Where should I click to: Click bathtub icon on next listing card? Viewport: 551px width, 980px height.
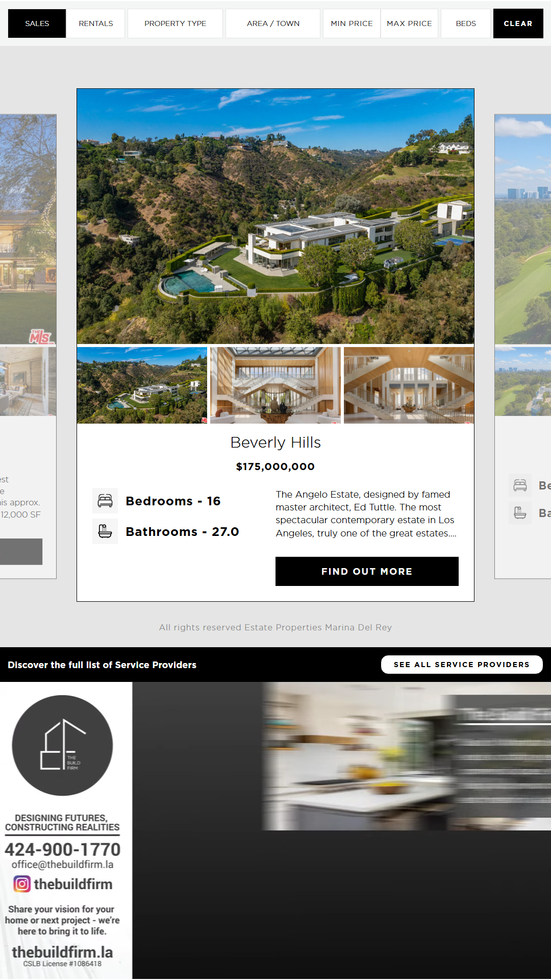tap(520, 512)
